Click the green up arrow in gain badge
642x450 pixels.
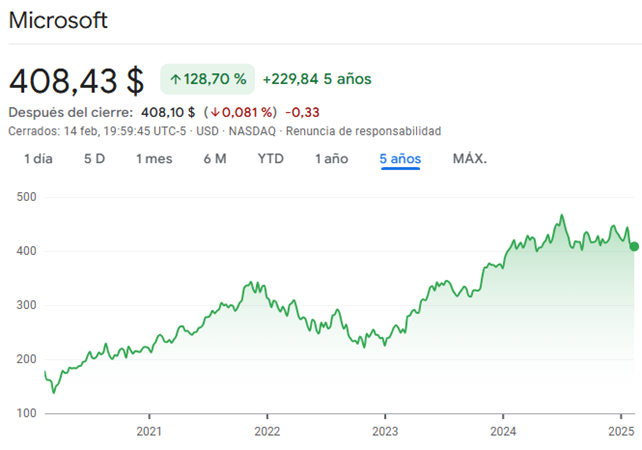click(x=176, y=79)
